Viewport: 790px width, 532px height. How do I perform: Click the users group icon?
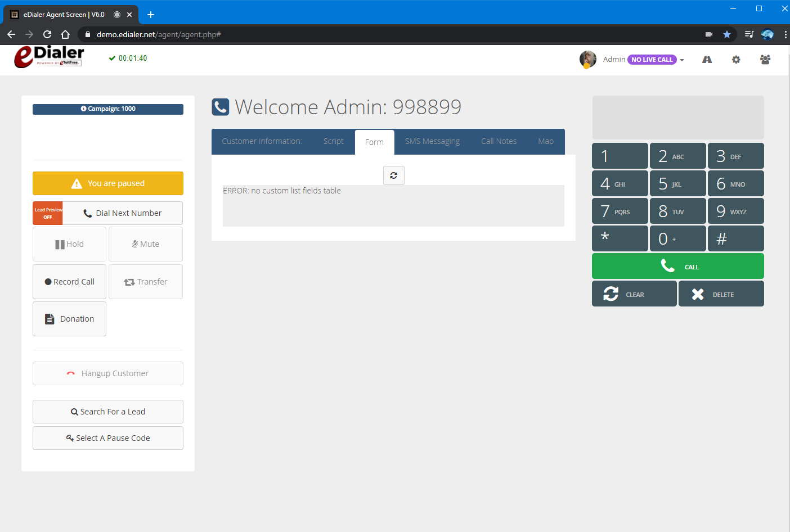click(765, 60)
